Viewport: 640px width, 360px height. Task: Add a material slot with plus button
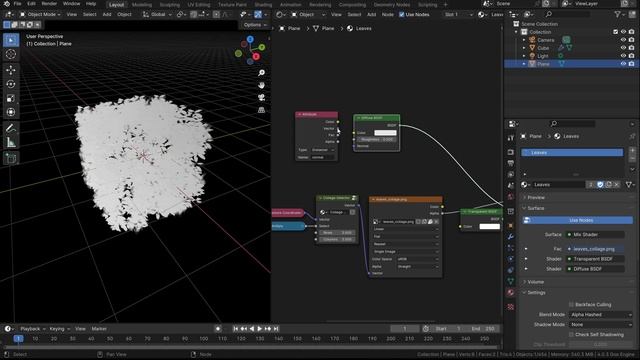632,150
